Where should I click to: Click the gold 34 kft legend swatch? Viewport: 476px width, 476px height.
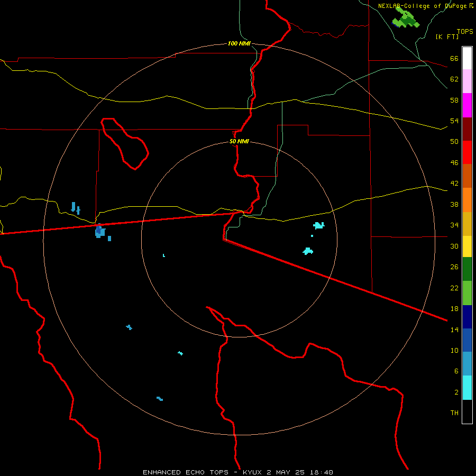point(467,224)
